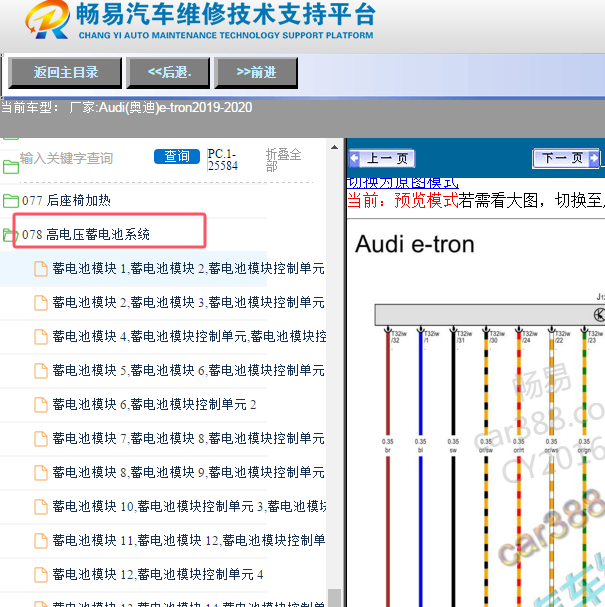Image resolution: width=605 pixels, height=607 pixels.
Task: Click page icon of 蓄电池模块 6,控制单元 2
Action: pyautogui.click(x=41, y=405)
